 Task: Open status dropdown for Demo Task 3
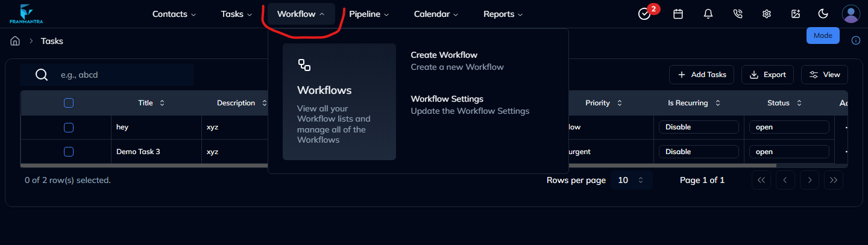click(x=788, y=152)
